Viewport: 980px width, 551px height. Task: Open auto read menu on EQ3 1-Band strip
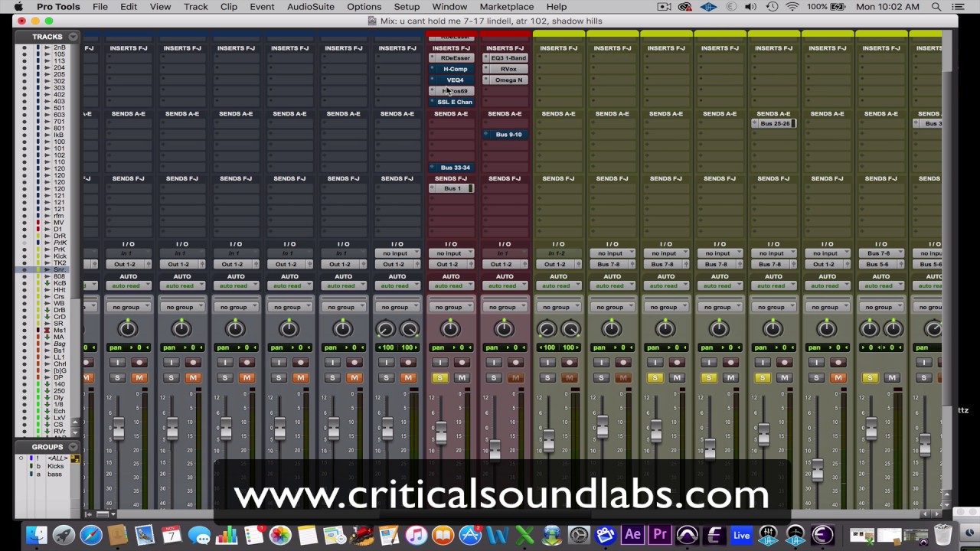coord(505,286)
